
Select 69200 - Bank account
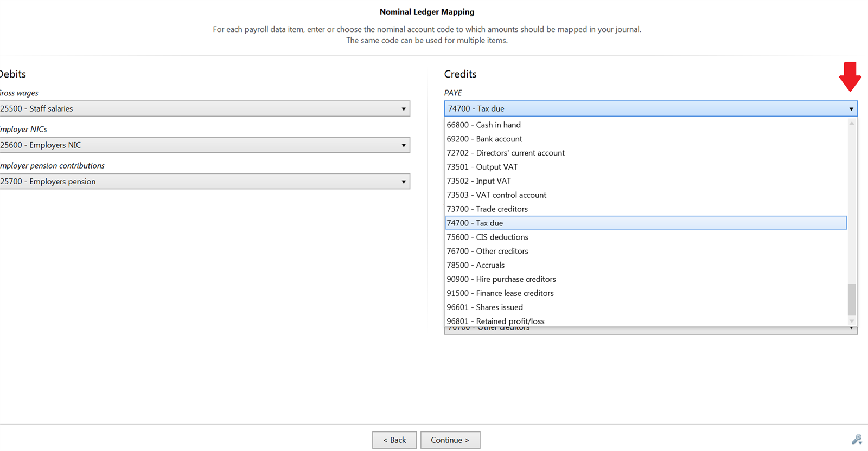coord(646,139)
